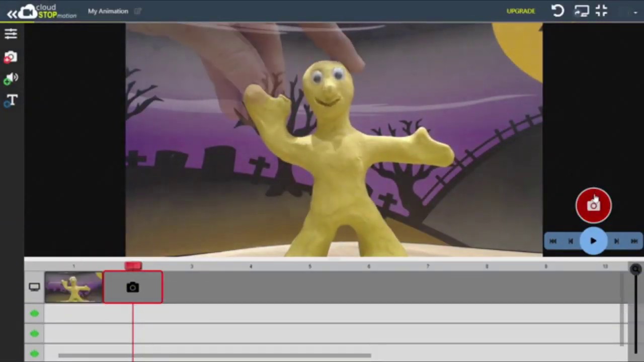Click frame number 10 on the ruler

(605, 266)
